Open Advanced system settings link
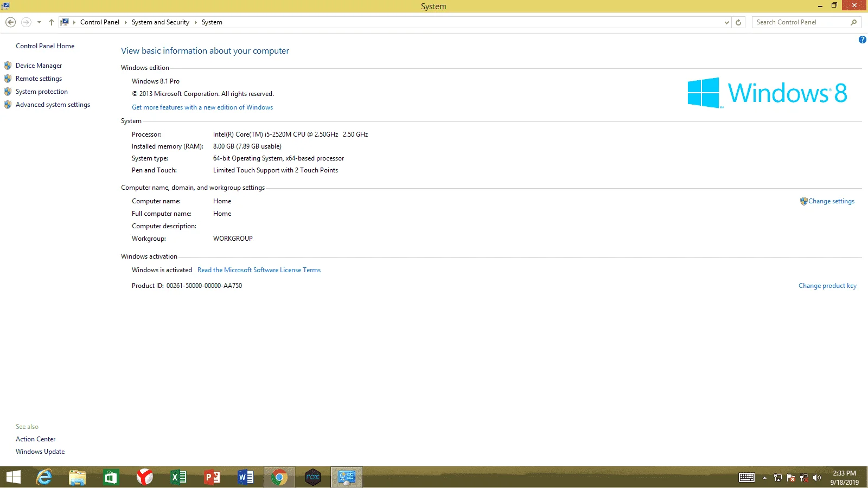Image resolution: width=868 pixels, height=488 pixels. pos(53,105)
